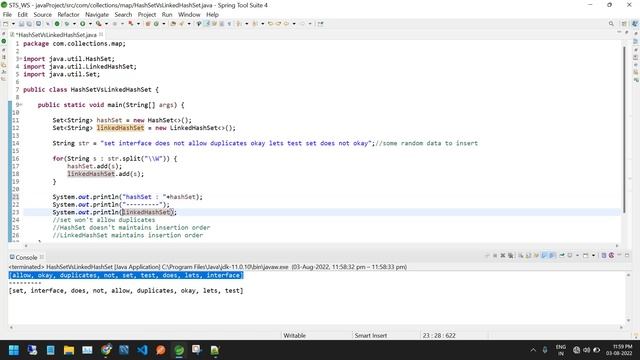Viewport: 640px width, 360px height.
Task: Click the Display Selected Console icon
Action: (x=570, y=256)
